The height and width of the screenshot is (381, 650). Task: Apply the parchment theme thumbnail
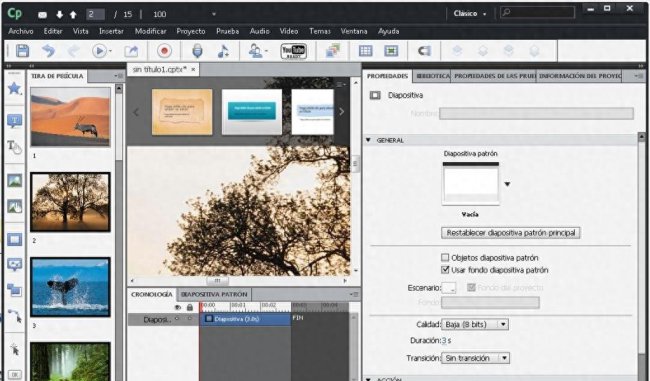[182, 112]
